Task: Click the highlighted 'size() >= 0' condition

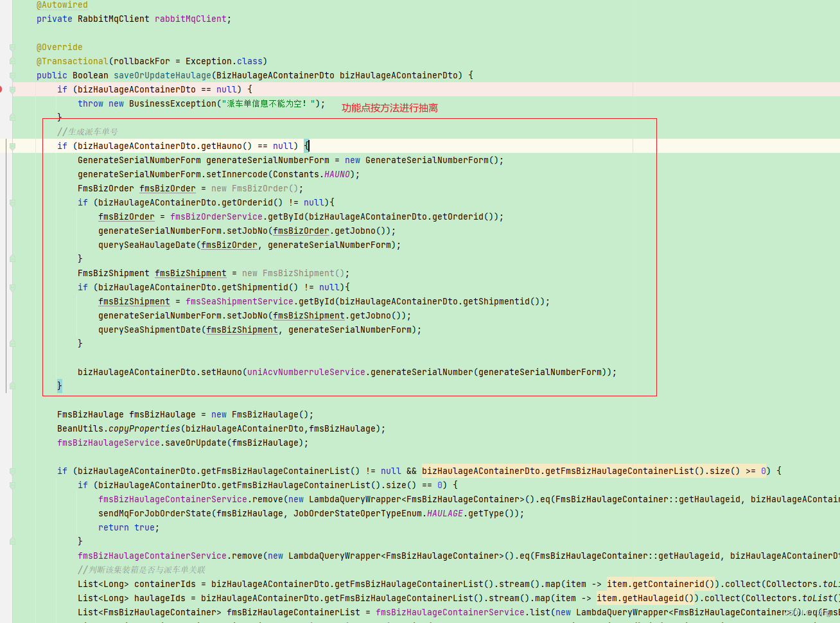Action: 594,471
